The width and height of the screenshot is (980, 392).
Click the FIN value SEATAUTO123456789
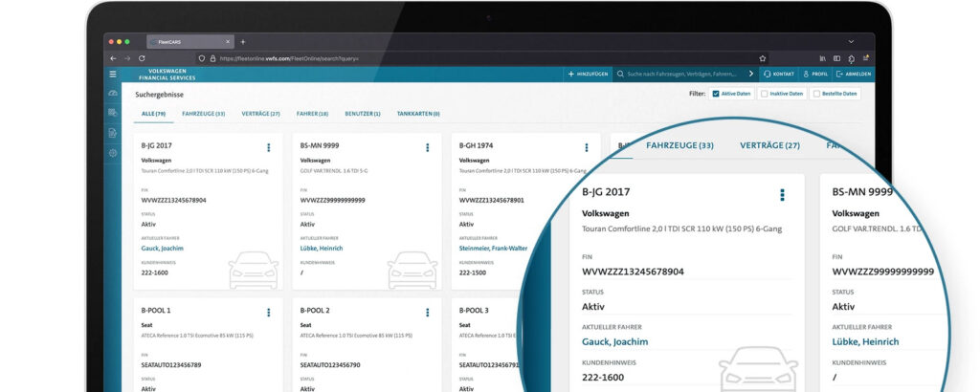click(171, 364)
